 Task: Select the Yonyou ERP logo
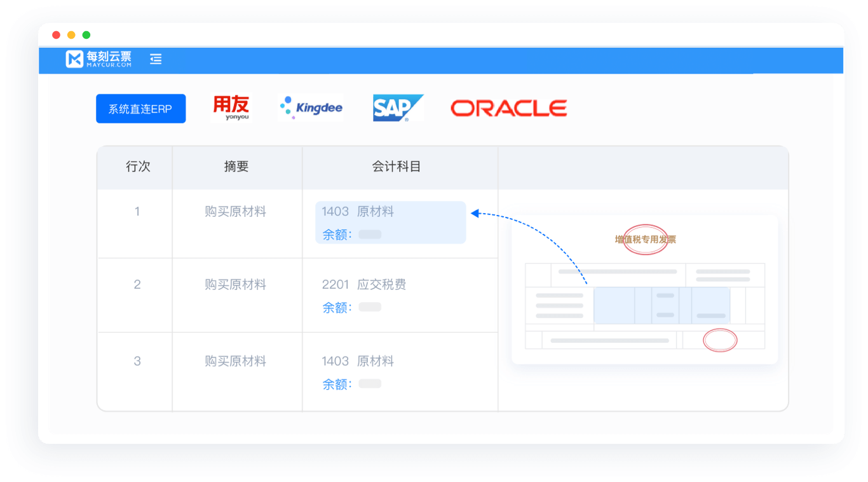(x=230, y=108)
